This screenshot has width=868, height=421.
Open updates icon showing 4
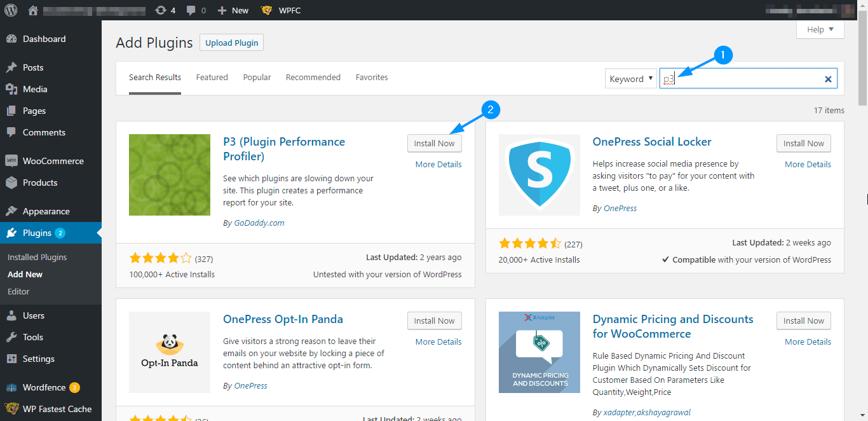point(165,10)
